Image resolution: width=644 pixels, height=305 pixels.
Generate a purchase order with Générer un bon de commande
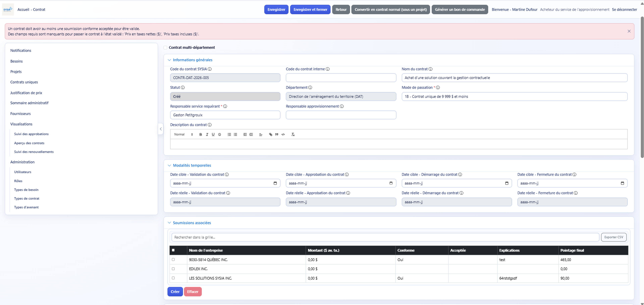click(x=460, y=10)
